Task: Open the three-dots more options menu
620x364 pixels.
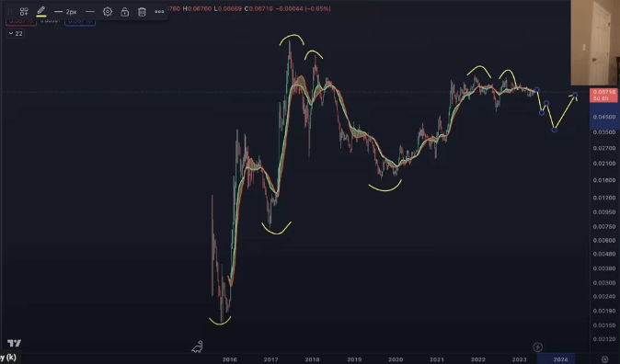Action: tap(159, 11)
